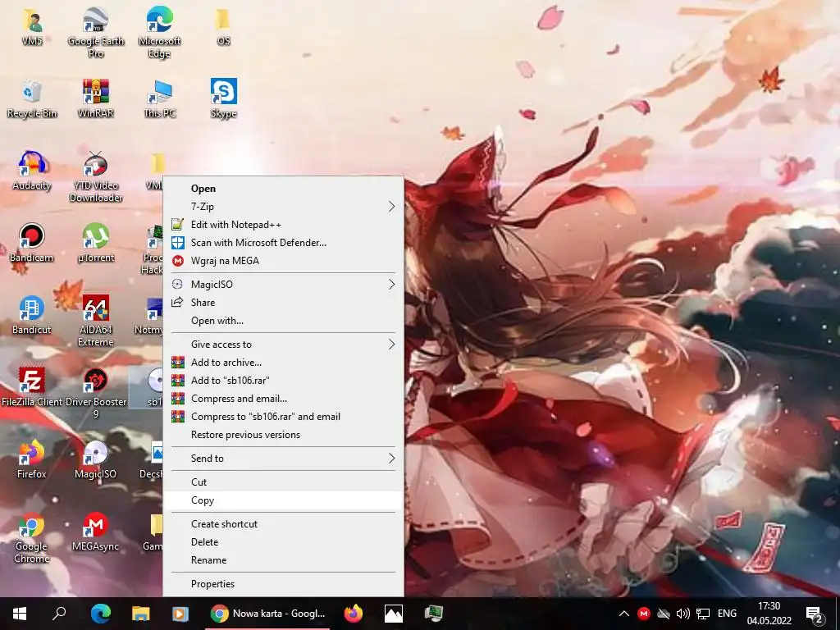Choose Copy in the context menu
Image resolution: width=840 pixels, height=630 pixels.
283,500
